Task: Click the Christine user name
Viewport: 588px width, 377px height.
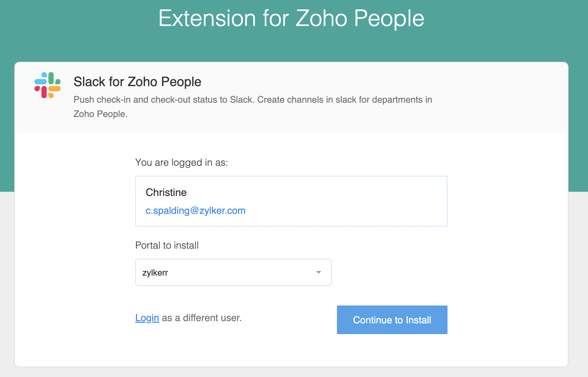Action: 166,192
